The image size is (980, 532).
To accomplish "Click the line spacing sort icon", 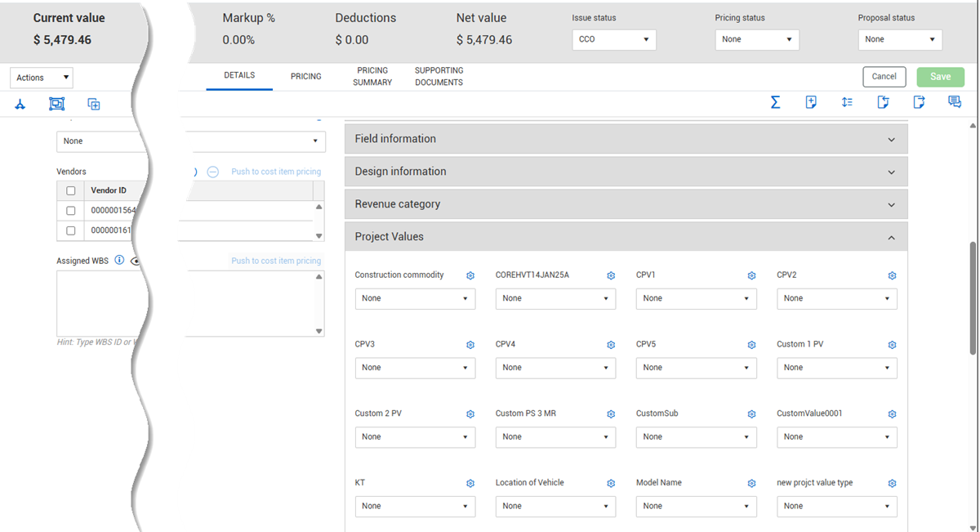I will 847,102.
